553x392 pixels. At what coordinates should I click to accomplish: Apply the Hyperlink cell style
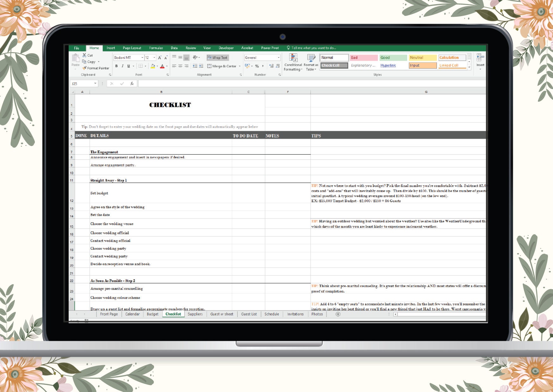tap(388, 65)
